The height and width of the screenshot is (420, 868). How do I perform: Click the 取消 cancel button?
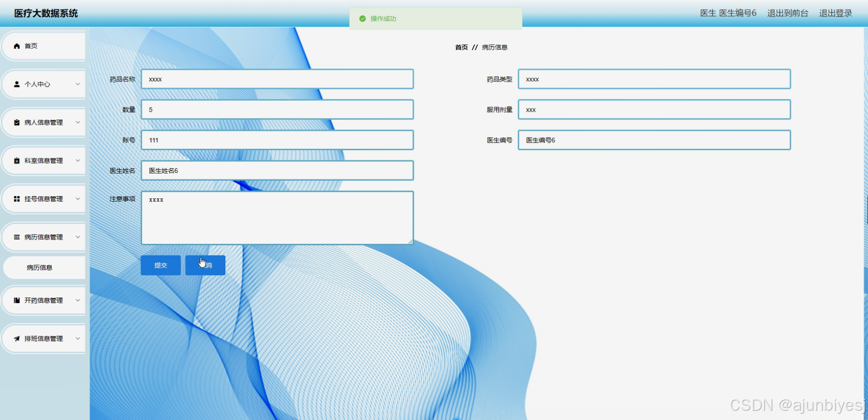pyautogui.click(x=205, y=265)
